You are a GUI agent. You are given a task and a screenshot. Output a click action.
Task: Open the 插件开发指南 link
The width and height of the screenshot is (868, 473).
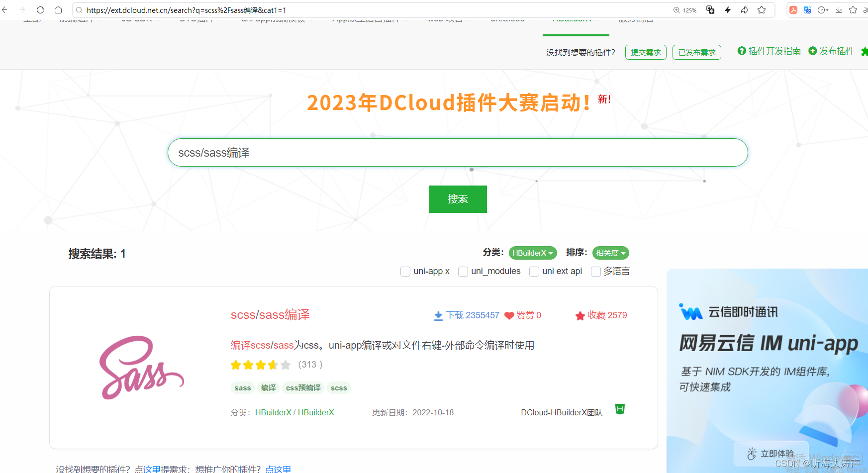(774, 51)
